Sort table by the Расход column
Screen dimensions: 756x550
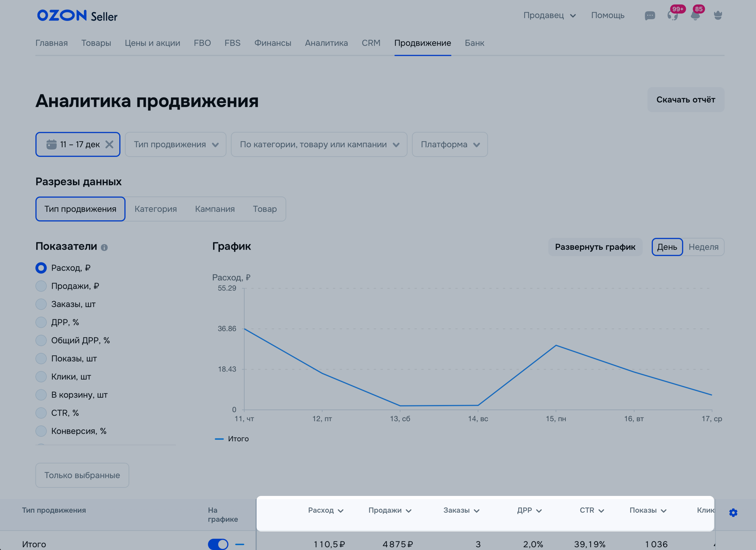(325, 510)
